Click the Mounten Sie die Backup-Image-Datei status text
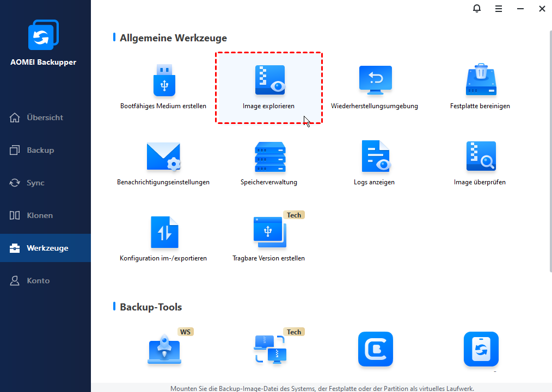Image resolution: width=552 pixels, height=392 pixels. point(322,389)
